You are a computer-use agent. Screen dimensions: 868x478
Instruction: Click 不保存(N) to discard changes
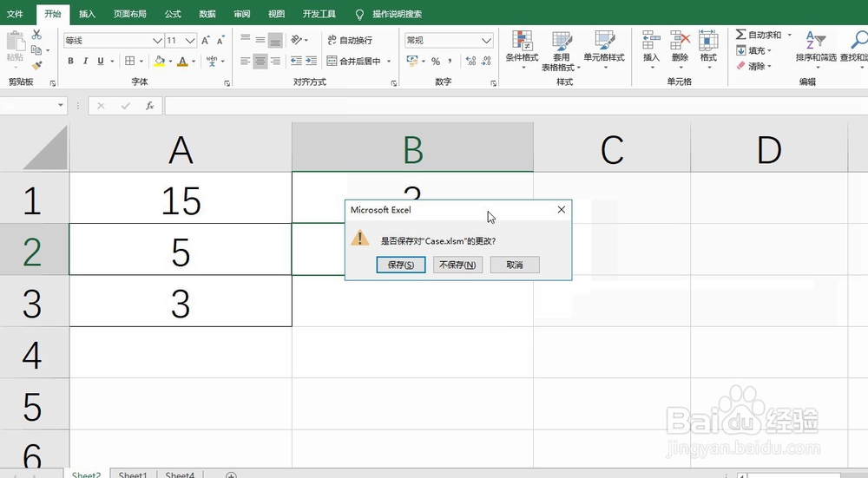(457, 265)
